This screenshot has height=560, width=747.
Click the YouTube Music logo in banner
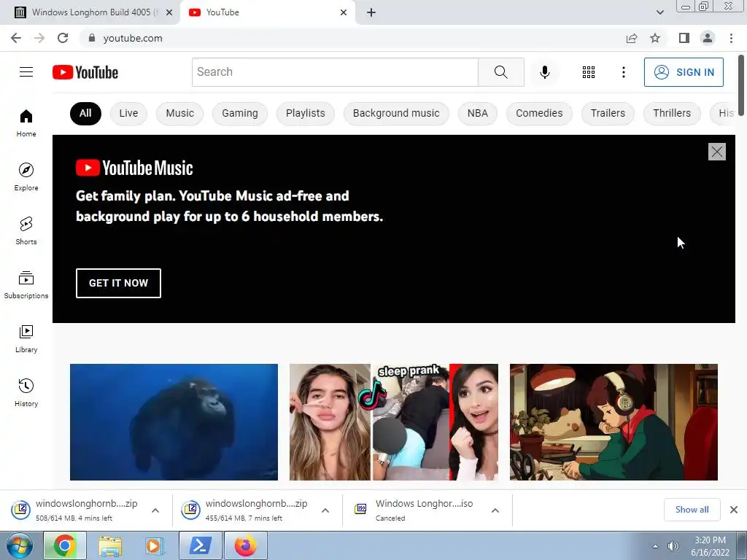(x=135, y=168)
